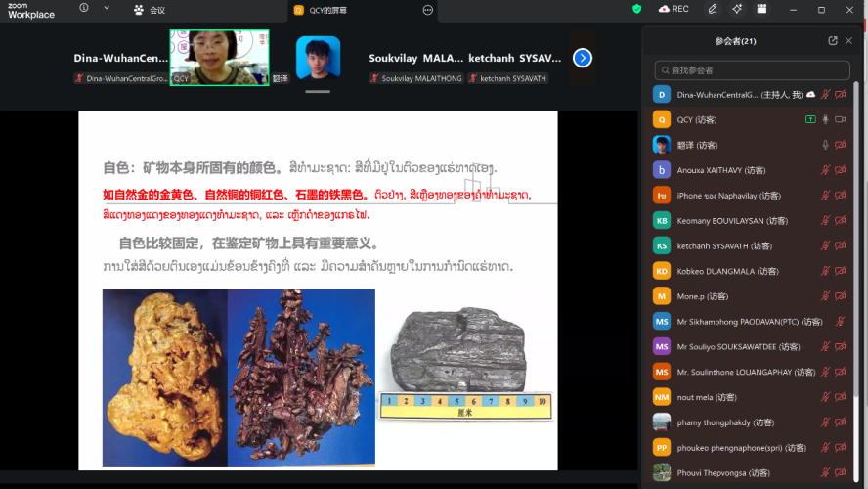Open the meeting info icon

(x=84, y=8)
